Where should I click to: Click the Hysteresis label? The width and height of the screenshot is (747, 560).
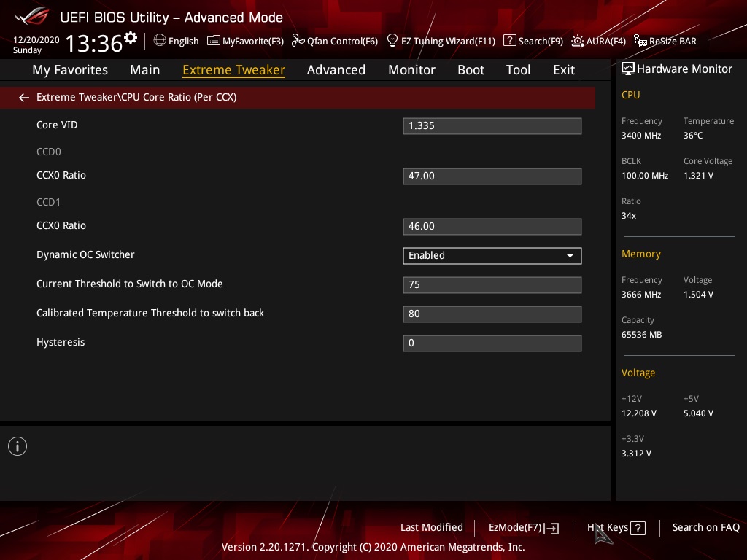click(x=61, y=343)
